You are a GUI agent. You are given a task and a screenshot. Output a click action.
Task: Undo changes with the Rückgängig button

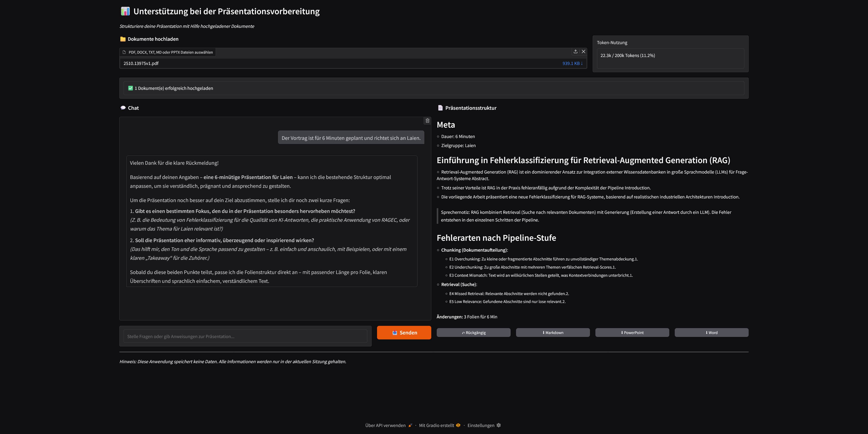tap(473, 332)
